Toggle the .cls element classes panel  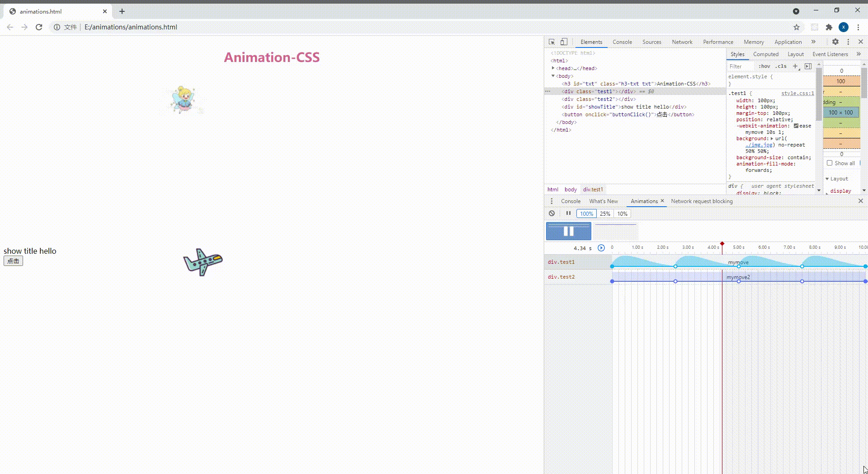pos(781,66)
